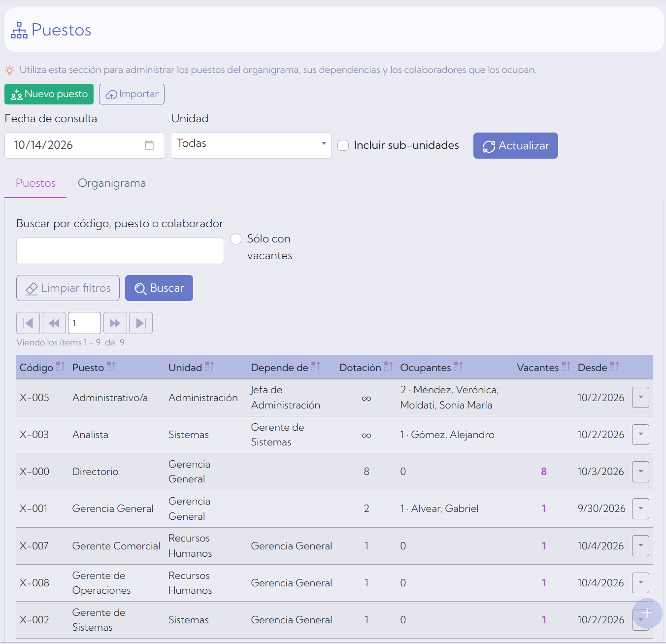Click the org chart icon beside Puestos title
This screenshot has width=666, height=644.
[x=19, y=31]
